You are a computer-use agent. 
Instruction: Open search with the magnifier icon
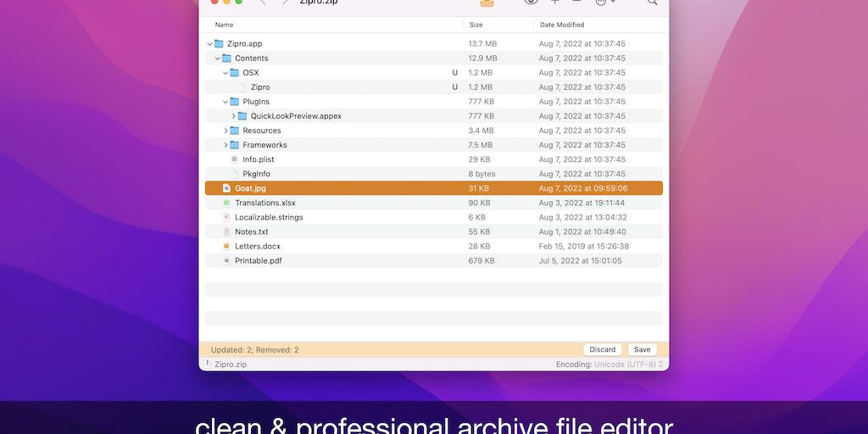(652, 3)
